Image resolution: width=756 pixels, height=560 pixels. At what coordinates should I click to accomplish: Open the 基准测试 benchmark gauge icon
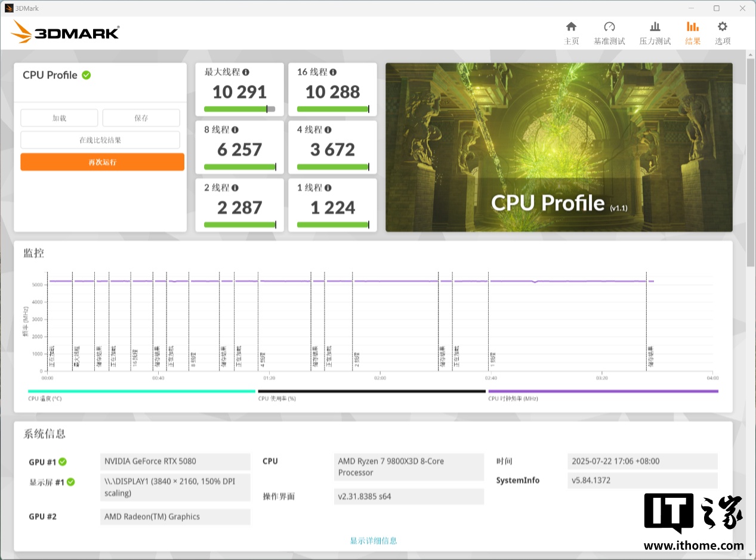609,27
